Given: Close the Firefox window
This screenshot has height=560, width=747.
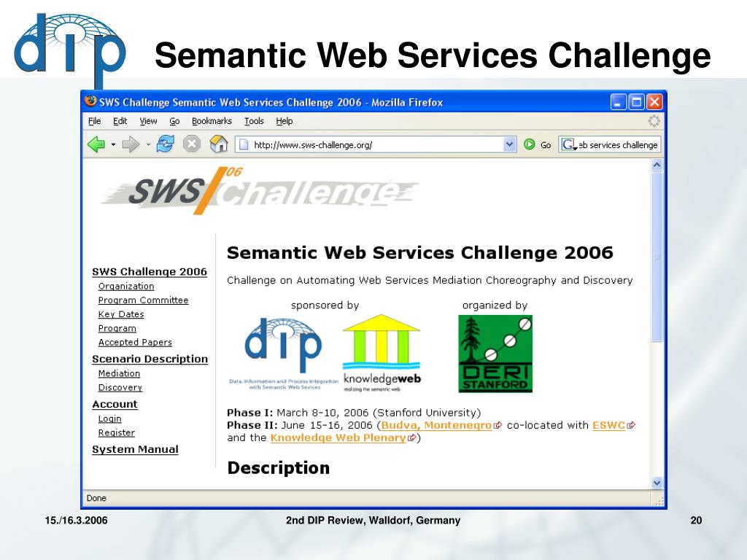Looking at the screenshot, I should tap(654, 102).
